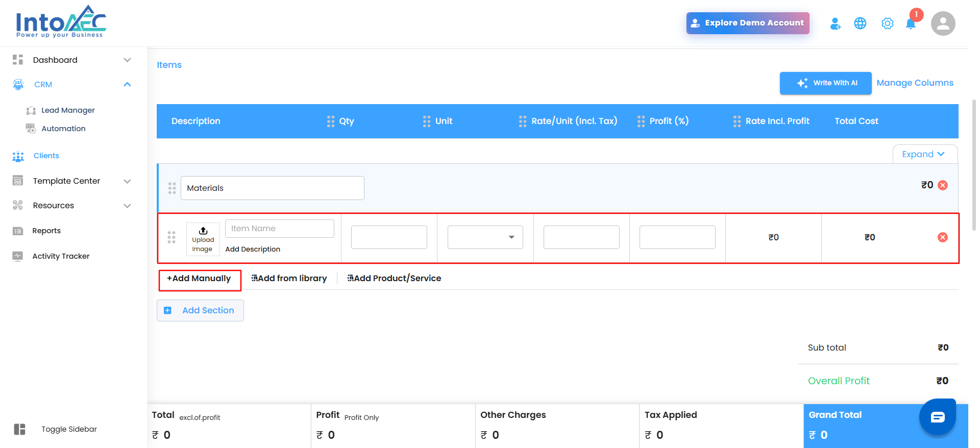Expand the Dashboard menu chevron

point(128,60)
